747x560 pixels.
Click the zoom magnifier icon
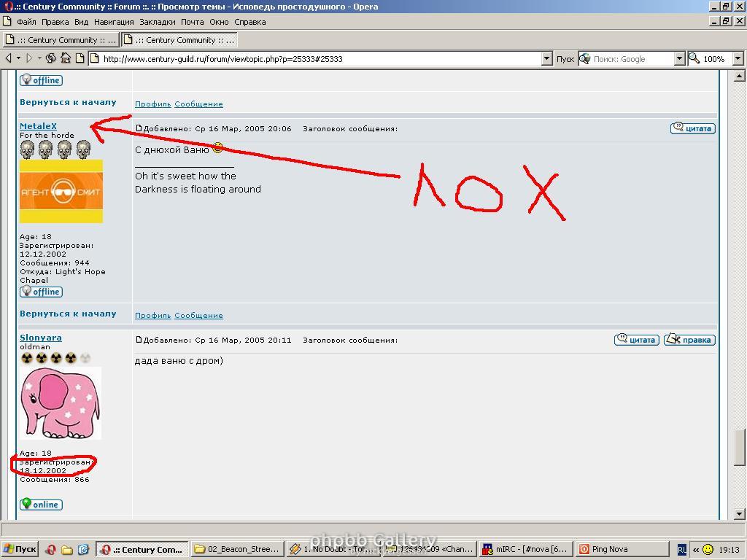(x=694, y=58)
